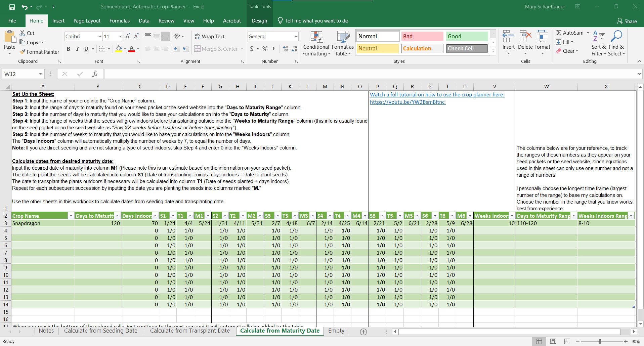Open the Crop Name column filter dropdown

click(71, 215)
